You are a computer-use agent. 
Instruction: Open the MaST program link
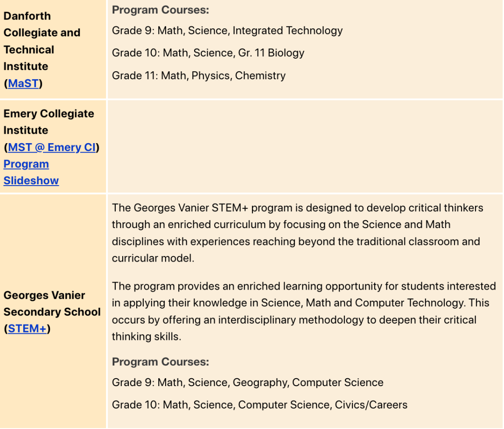[23, 83]
